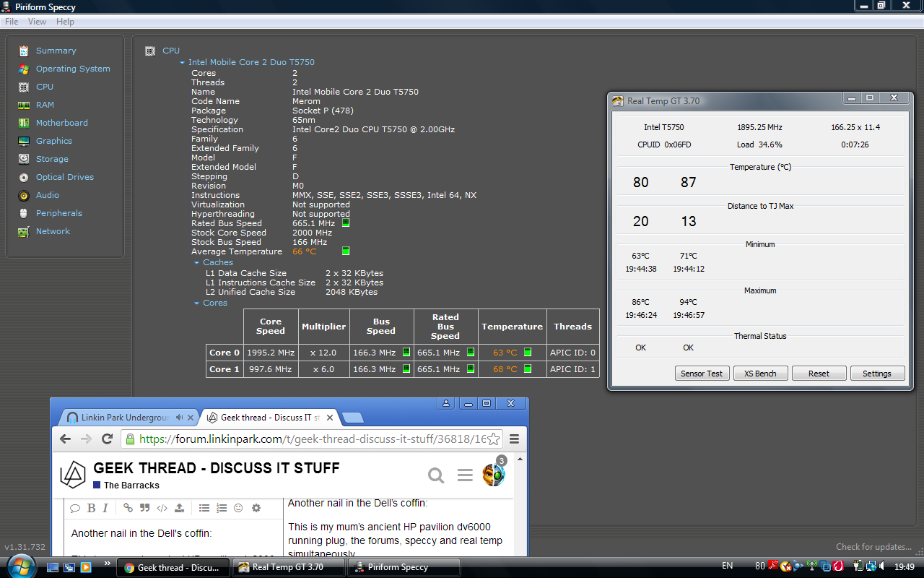Click Sensor Test in Real Temp
The width and height of the screenshot is (924, 578).
[x=702, y=374]
